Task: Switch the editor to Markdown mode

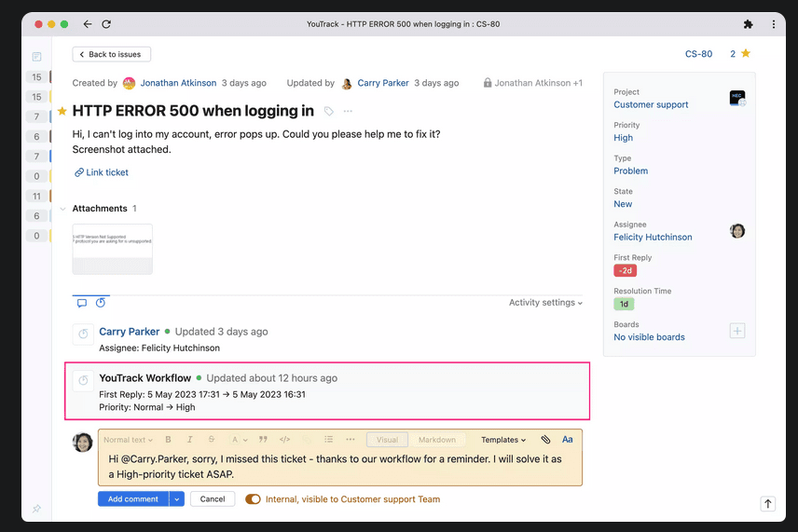Action: pos(437,440)
